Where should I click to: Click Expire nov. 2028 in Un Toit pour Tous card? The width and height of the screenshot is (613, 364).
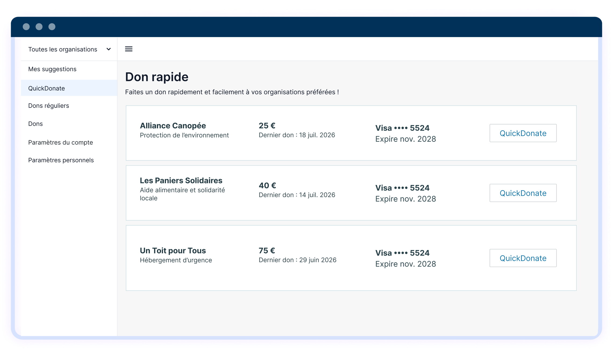coord(405,264)
